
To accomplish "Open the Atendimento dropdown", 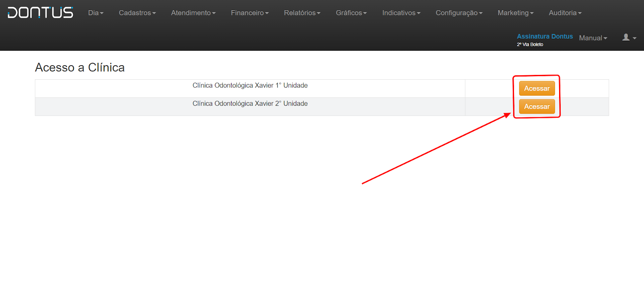I will pos(193,13).
